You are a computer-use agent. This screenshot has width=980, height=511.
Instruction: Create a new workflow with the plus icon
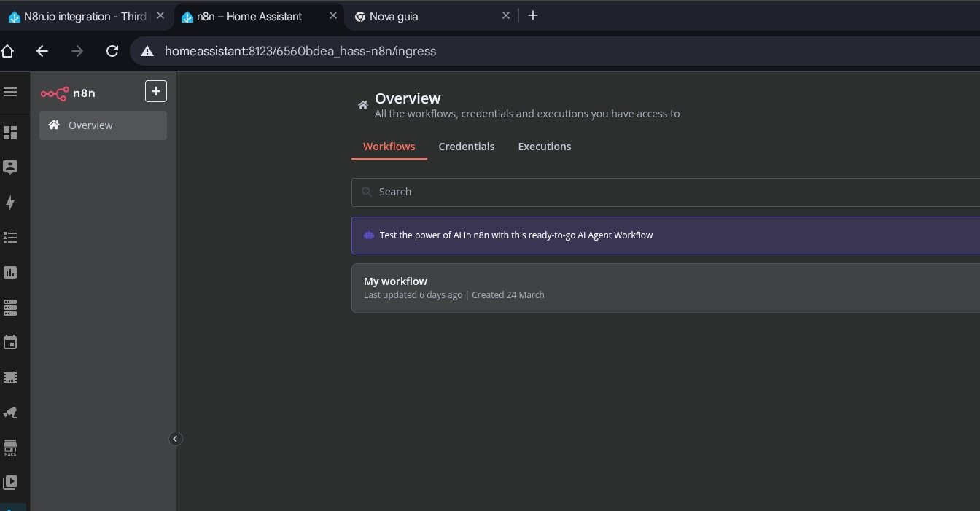[x=155, y=90]
